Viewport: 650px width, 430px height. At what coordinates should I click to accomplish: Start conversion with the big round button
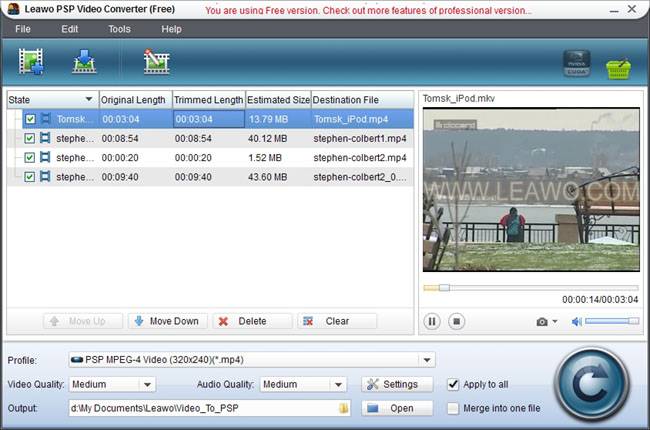point(592,384)
